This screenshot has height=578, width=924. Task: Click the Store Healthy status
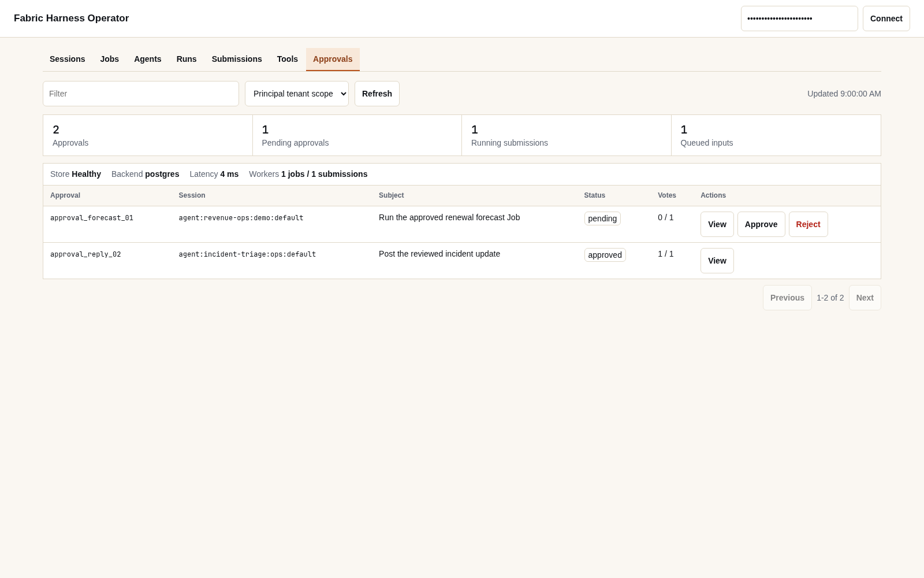pyautogui.click(x=76, y=174)
